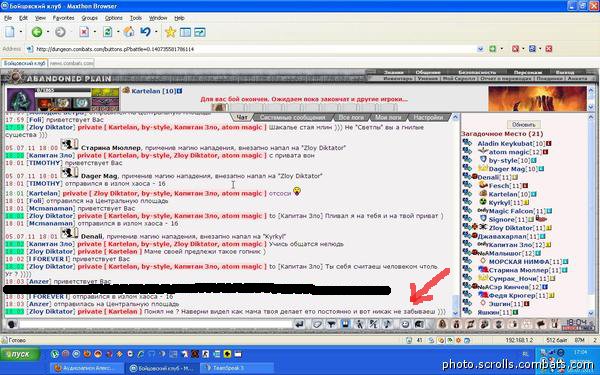
Task: Click Kartelan [10] name in the battle header
Action: click(153, 91)
